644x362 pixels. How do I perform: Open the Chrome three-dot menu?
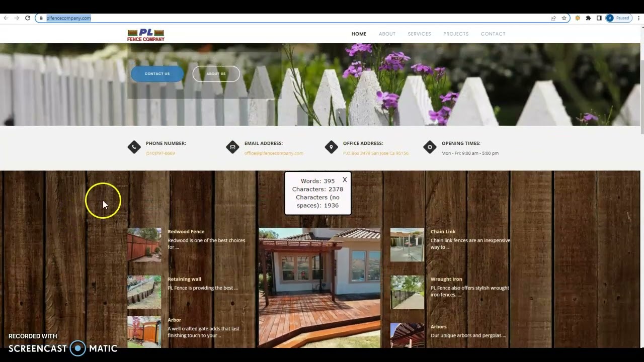(x=639, y=18)
